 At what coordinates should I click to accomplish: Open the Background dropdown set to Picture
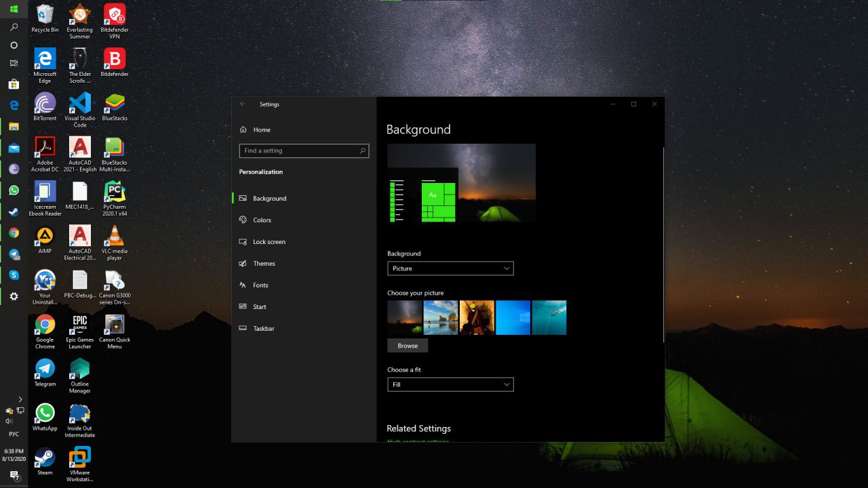450,268
